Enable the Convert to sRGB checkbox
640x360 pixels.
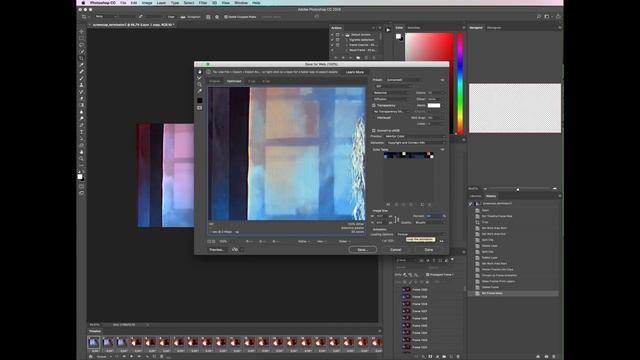coord(374,131)
